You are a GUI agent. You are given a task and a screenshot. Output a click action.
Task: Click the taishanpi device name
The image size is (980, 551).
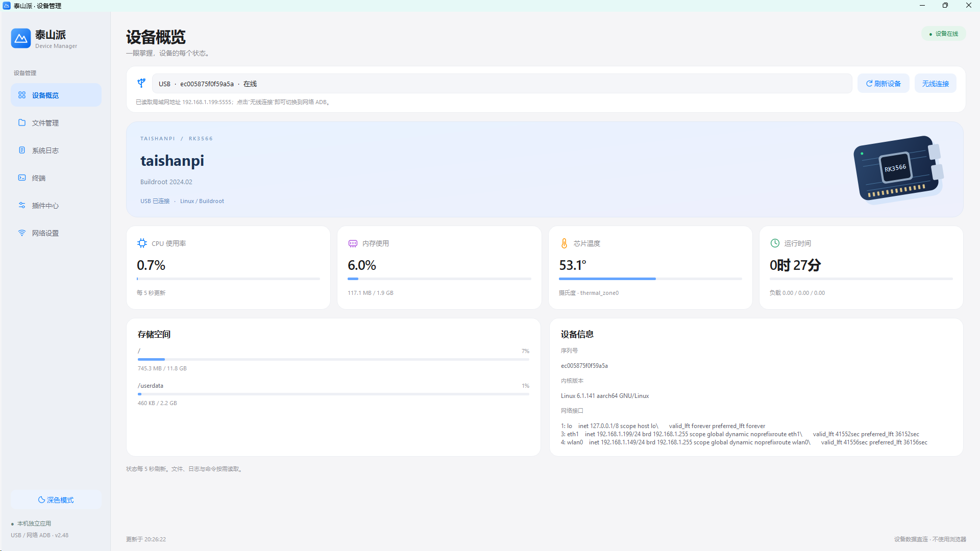pos(172,161)
